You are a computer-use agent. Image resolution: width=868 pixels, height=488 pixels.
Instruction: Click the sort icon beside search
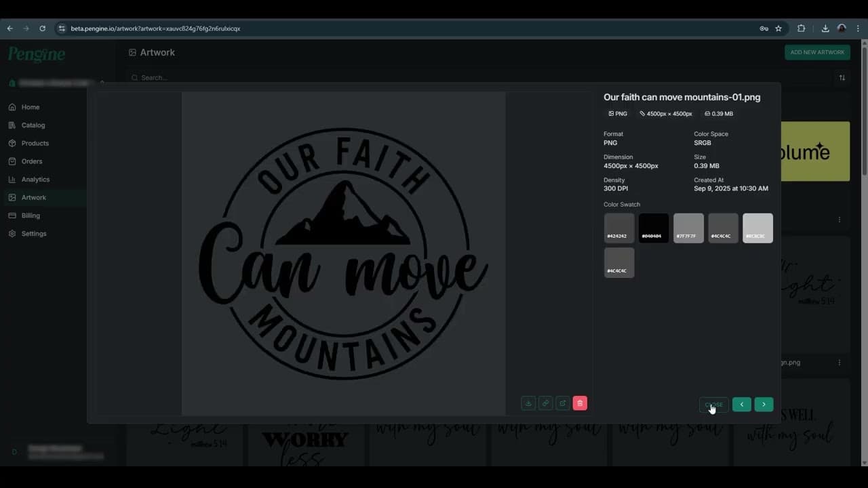[842, 78]
